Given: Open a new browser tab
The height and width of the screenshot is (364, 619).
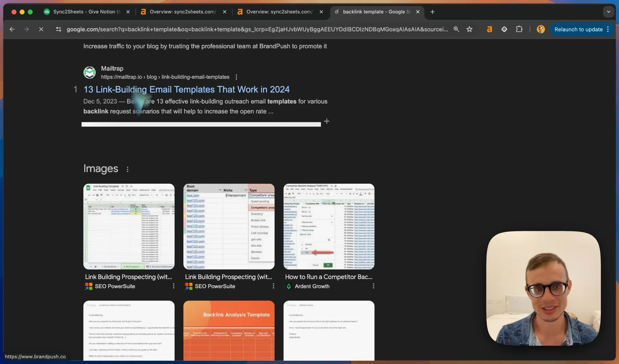Looking at the screenshot, I should point(433,12).
